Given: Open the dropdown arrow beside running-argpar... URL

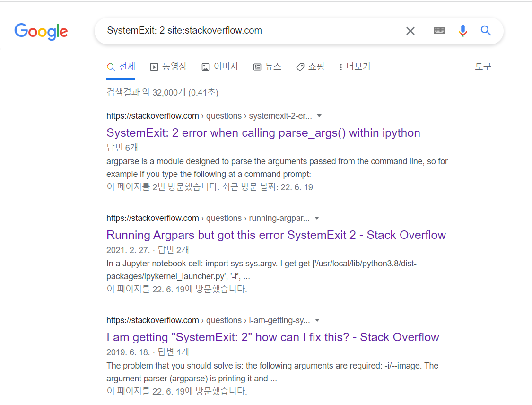Looking at the screenshot, I should pyautogui.click(x=317, y=218).
